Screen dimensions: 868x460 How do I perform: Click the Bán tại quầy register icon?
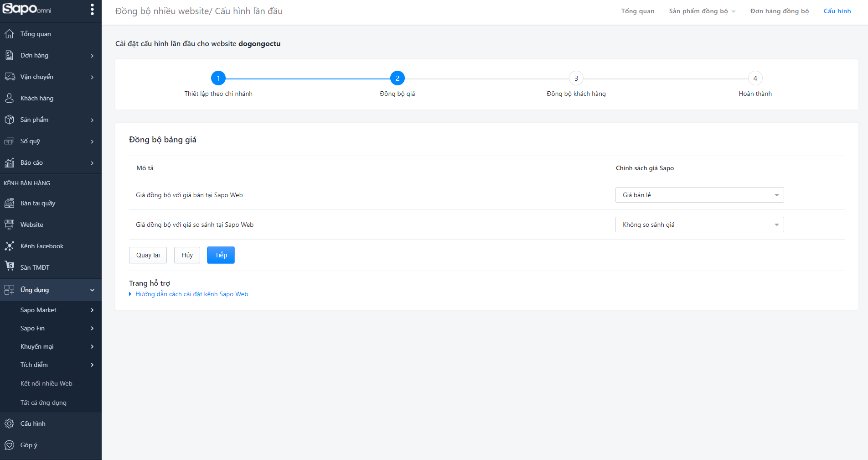9,203
